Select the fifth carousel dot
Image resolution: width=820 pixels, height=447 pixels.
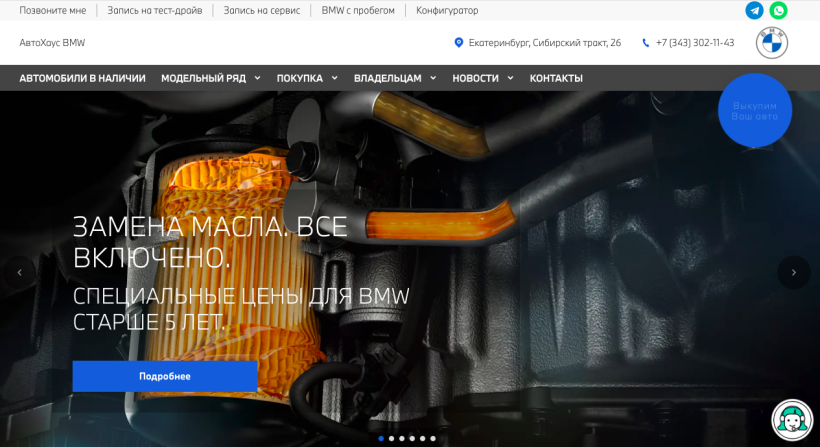coord(423,439)
